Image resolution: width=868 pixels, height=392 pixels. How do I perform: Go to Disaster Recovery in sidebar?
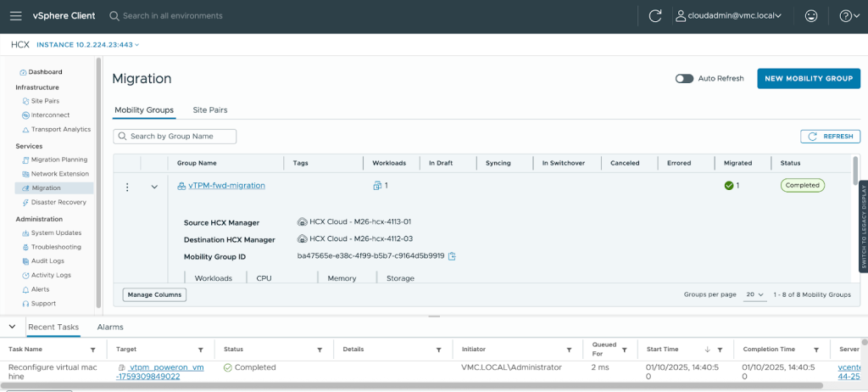pos(58,202)
